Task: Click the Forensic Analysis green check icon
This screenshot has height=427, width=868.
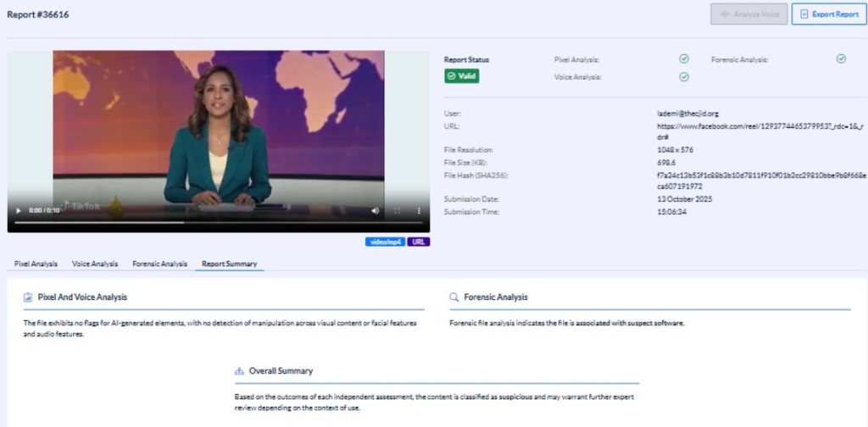Action: (841, 59)
